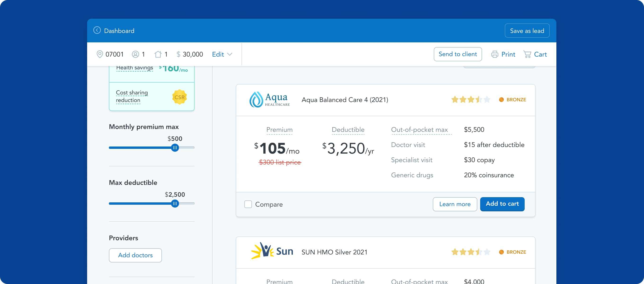Click Learn more for Aqua plan

point(455,204)
